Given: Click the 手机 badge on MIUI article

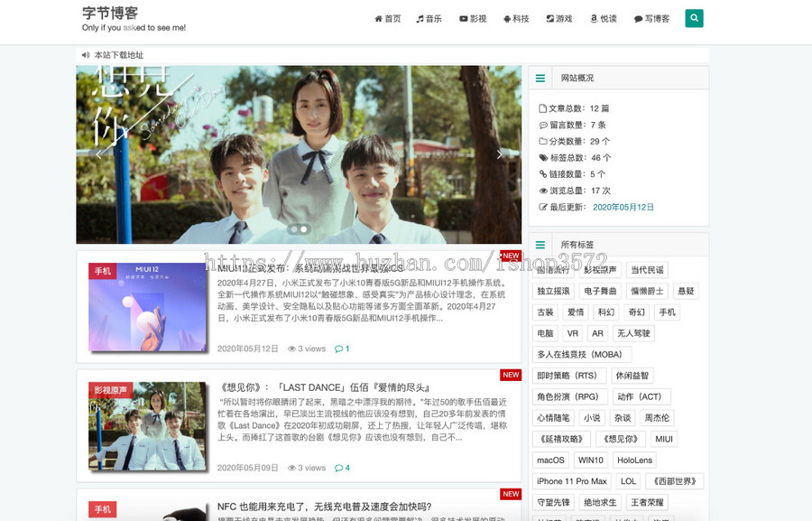Looking at the screenshot, I should [x=103, y=271].
